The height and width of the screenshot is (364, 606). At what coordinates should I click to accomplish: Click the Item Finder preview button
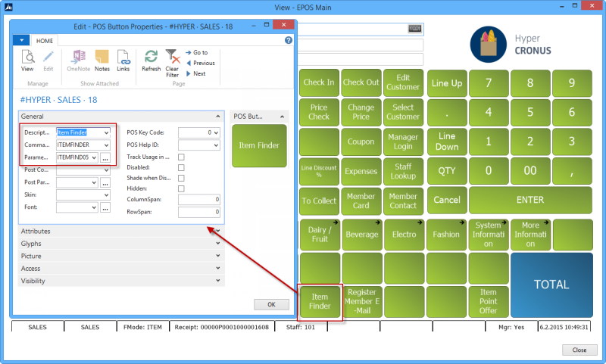(x=259, y=145)
